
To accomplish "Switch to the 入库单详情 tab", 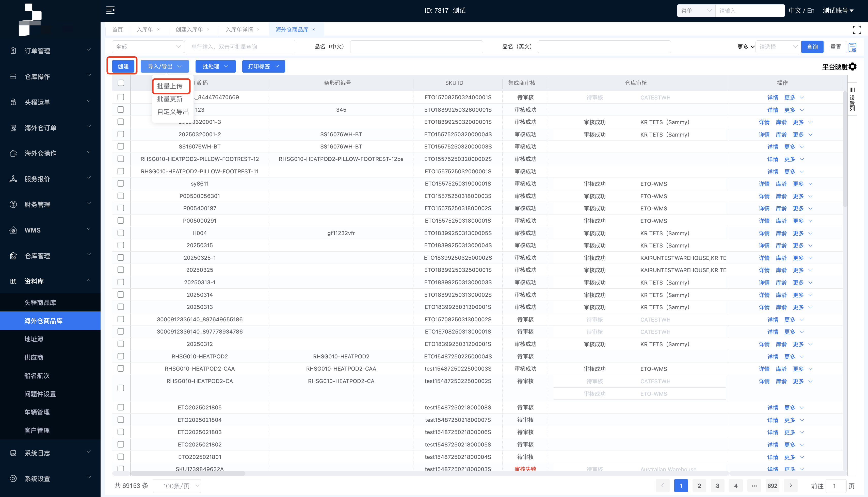I will coord(239,30).
